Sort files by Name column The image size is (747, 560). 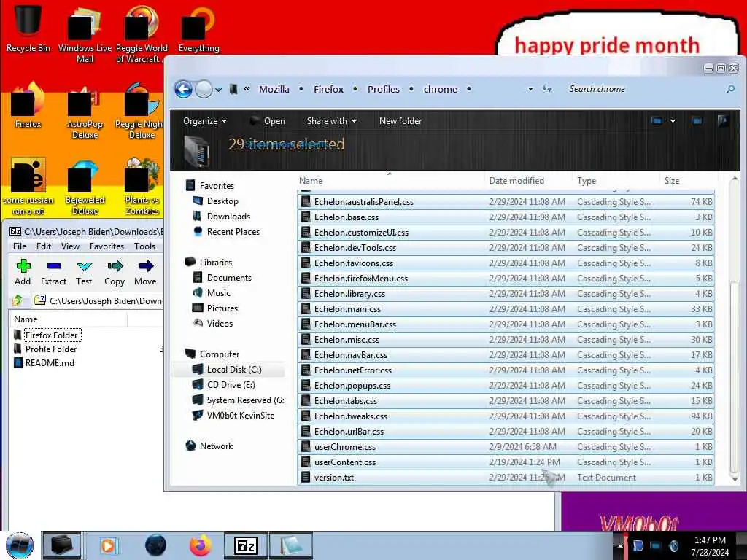[390, 181]
